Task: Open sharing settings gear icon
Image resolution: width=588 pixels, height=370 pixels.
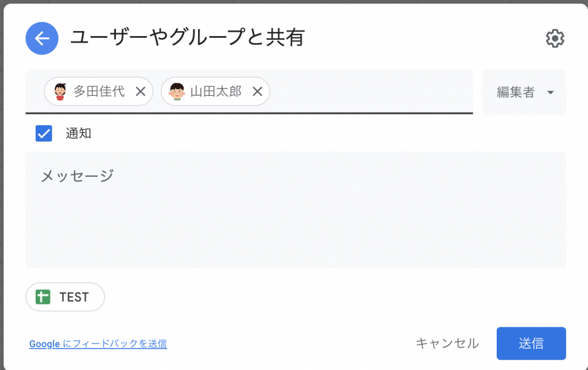Action: [555, 38]
